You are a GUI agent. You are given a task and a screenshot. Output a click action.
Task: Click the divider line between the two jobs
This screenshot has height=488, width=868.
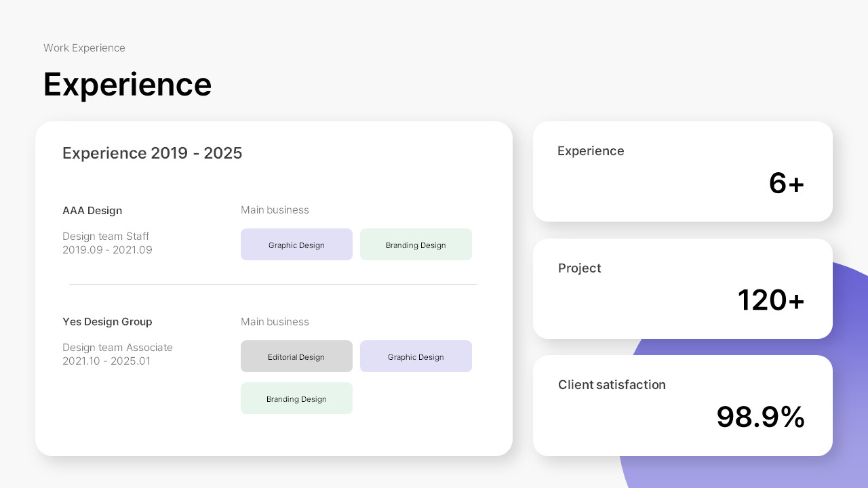pos(273,285)
